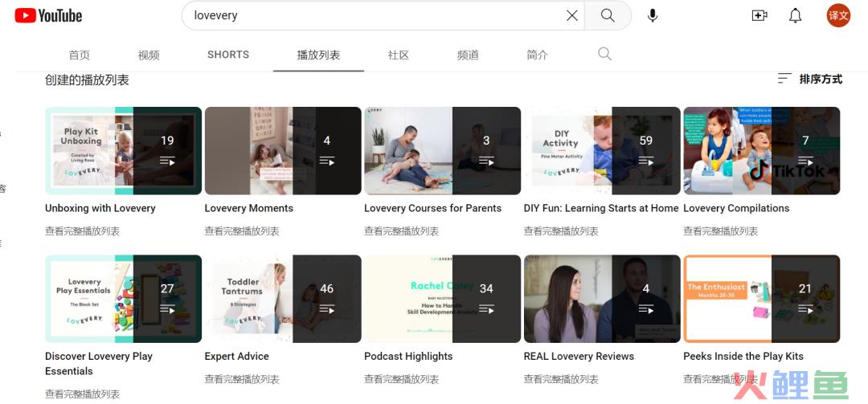
Task: Click the playlist icon on Expert Advice thumbnail
Action: pyautogui.click(x=326, y=308)
